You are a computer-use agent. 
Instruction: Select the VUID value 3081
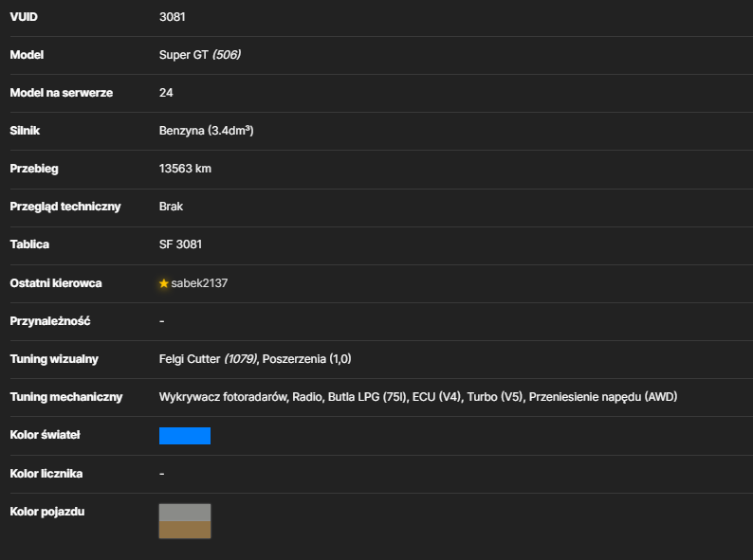[173, 17]
